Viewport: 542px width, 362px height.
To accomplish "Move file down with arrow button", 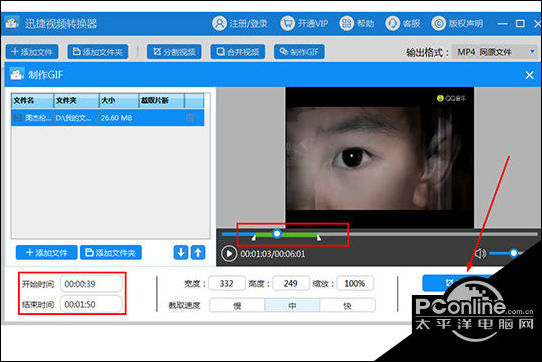I will [x=181, y=252].
